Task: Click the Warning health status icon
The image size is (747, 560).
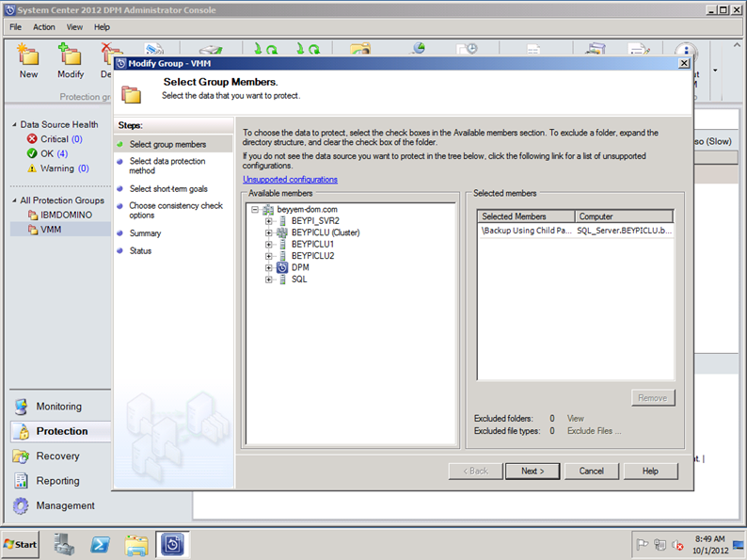Action: (32, 168)
